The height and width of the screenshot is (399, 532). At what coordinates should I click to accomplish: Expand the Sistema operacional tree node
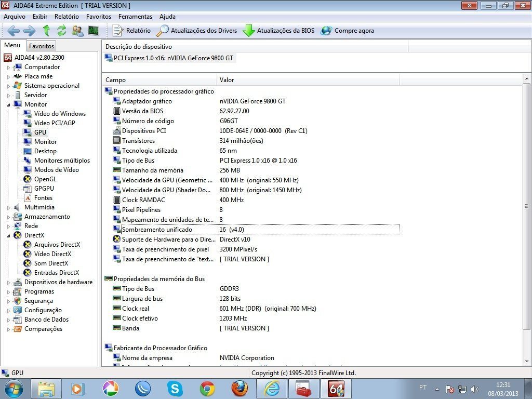[x=8, y=86]
